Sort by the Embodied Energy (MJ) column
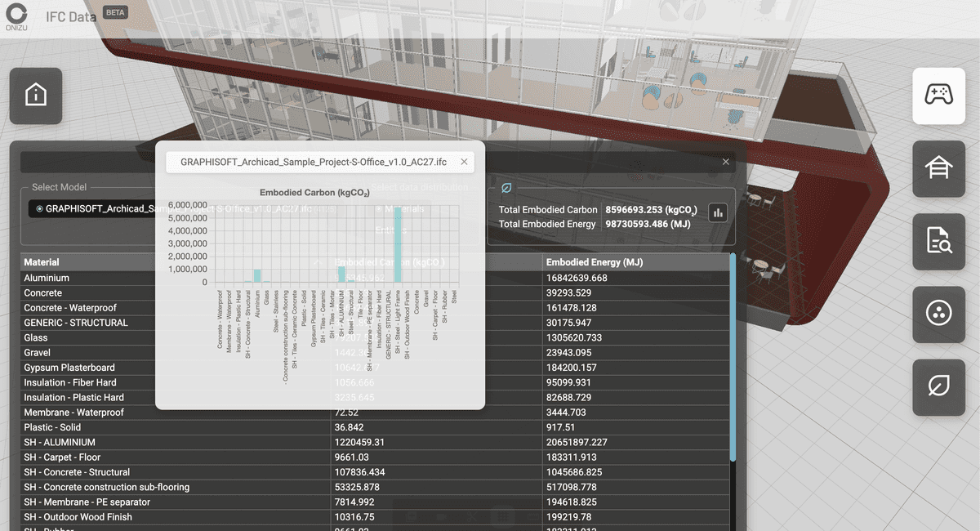The image size is (980, 531). point(594,261)
